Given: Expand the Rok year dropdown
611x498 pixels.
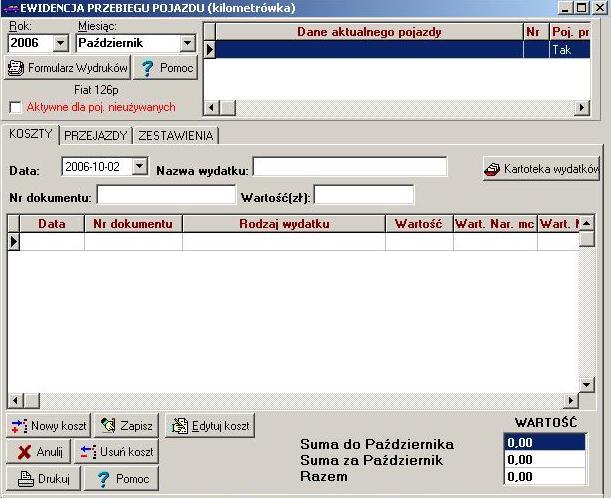Looking at the screenshot, I should tap(60, 43).
